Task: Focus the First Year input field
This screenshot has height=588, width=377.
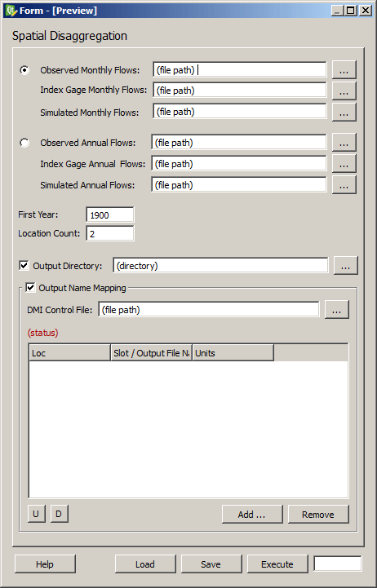Action: tap(110, 215)
